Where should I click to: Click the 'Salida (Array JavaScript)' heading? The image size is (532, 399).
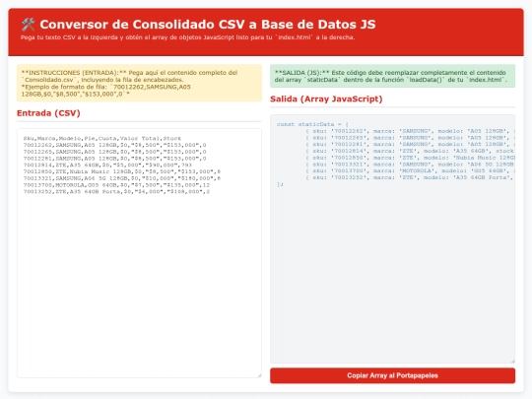coord(326,99)
